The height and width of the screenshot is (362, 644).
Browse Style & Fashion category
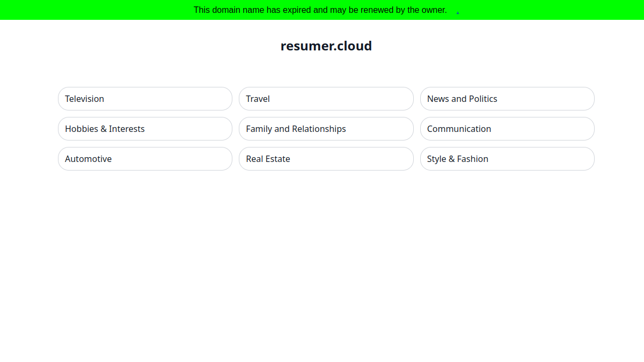(x=507, y=159)
